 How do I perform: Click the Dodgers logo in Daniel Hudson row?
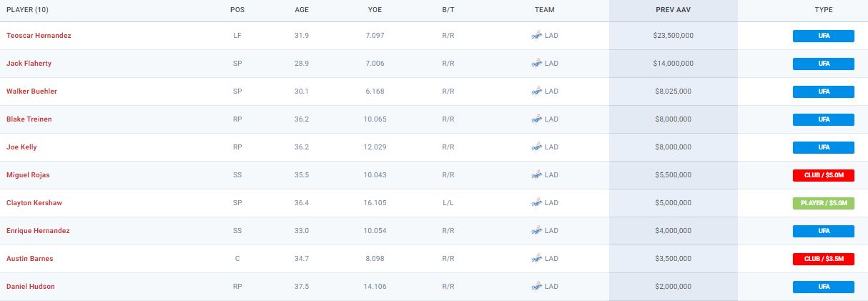pyautogui.click(x=536, y=287)
